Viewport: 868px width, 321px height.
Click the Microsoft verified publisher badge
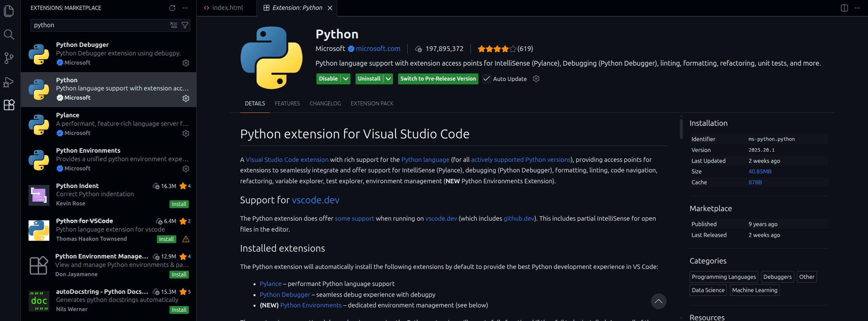tap(351, 49)
